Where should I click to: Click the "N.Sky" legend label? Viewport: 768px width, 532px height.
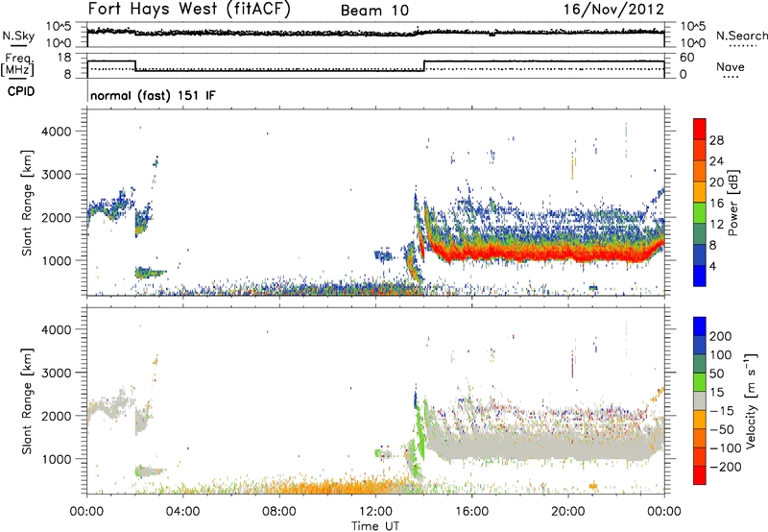(x=18, y=36)
